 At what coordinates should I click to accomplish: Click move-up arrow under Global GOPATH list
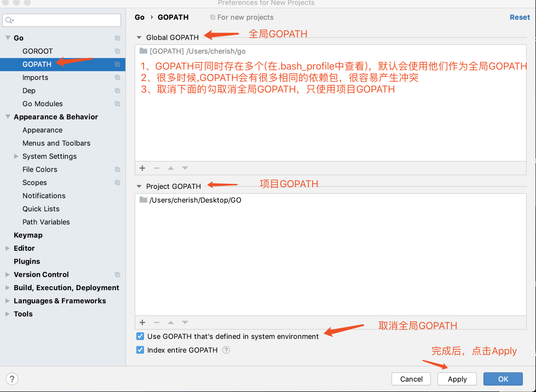(171, 168)
